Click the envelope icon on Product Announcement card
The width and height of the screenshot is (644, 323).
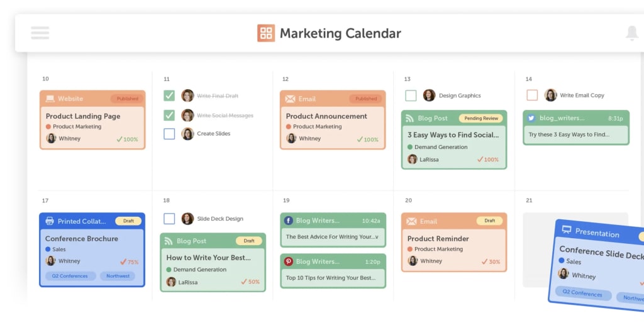[291, 99]
